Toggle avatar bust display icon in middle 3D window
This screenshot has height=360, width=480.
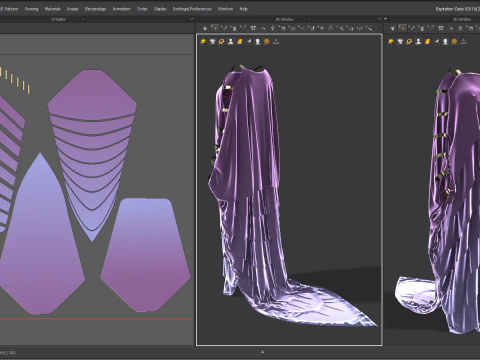(230, 42)
